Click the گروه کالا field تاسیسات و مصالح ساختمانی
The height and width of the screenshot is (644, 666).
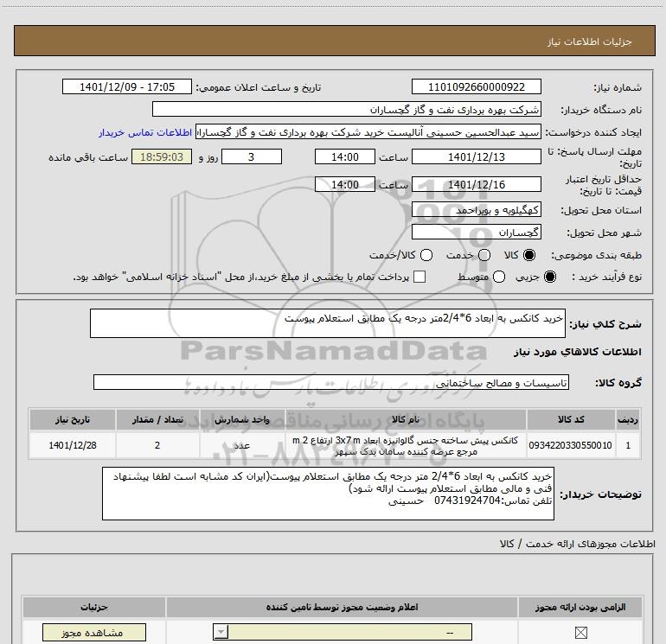(x=331, y=382)
